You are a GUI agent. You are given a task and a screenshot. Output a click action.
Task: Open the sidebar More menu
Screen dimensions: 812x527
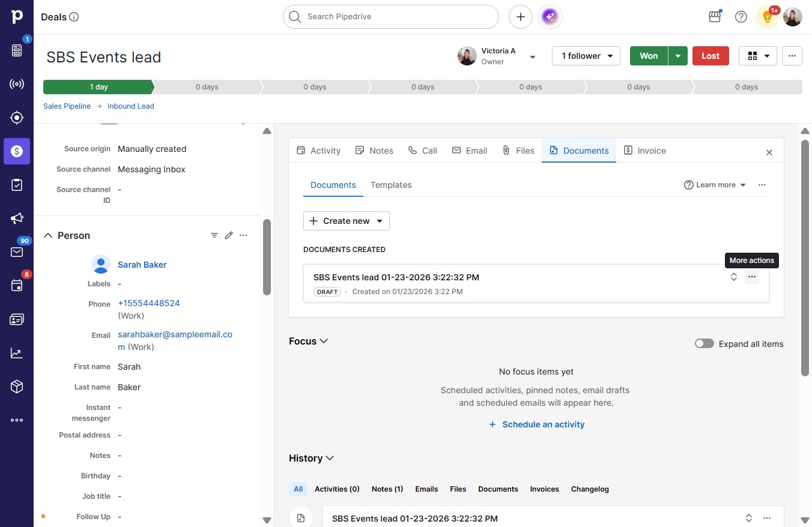(x=17, y=420)
